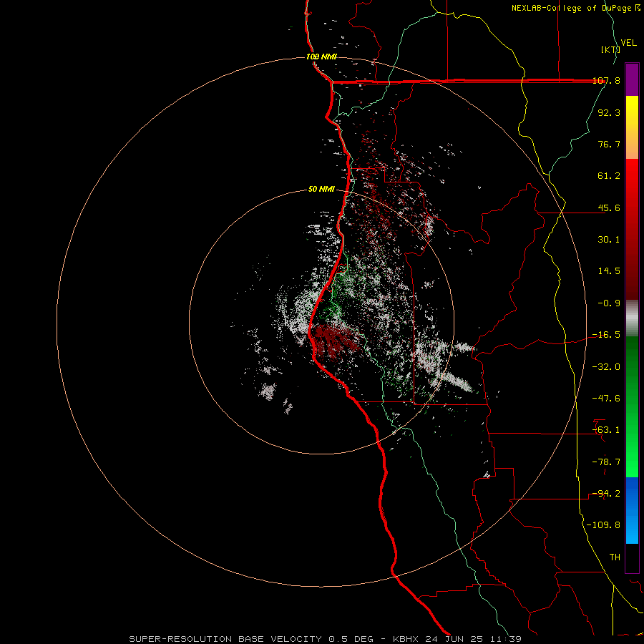The height and width of the screenshot is (644, 644).
Task: Click the -16.5 legend value
Action: [606, 335]
